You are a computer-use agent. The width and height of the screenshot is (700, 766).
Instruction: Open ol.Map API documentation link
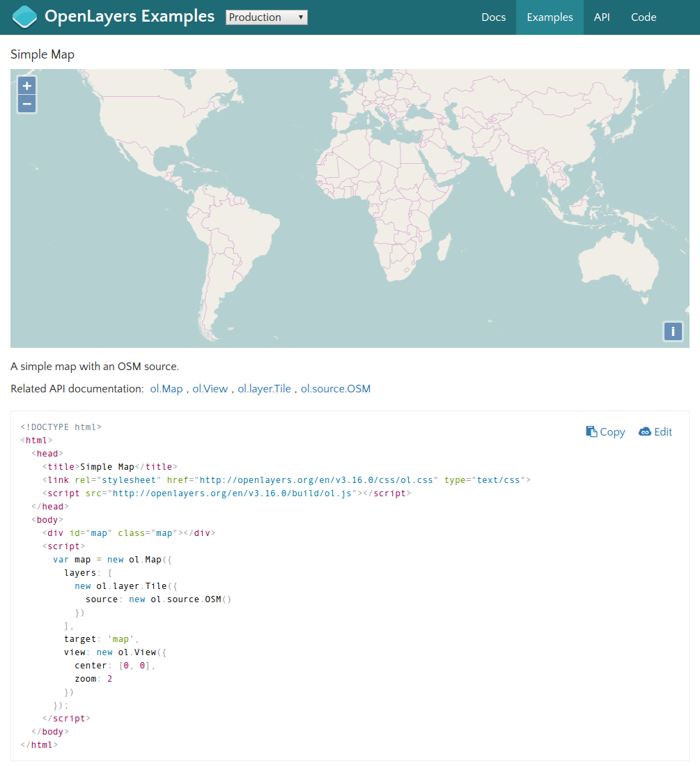[166, 389]
